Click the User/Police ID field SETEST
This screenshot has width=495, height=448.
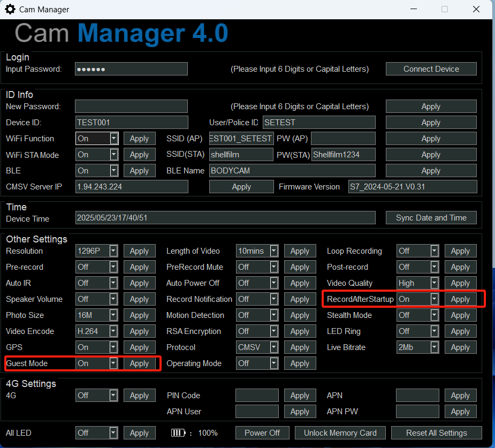click(319, 123)
